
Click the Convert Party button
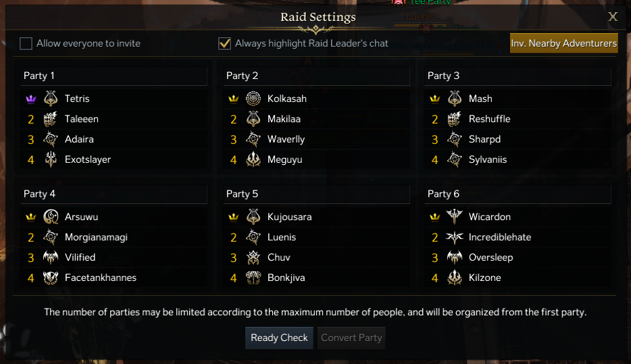(351, 338)
